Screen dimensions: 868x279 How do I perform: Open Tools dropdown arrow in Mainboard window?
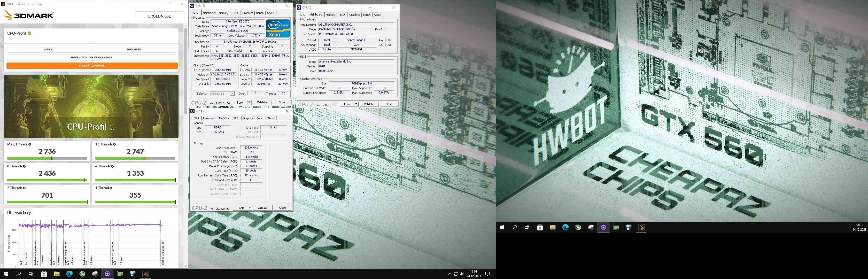tap(356, 104)
